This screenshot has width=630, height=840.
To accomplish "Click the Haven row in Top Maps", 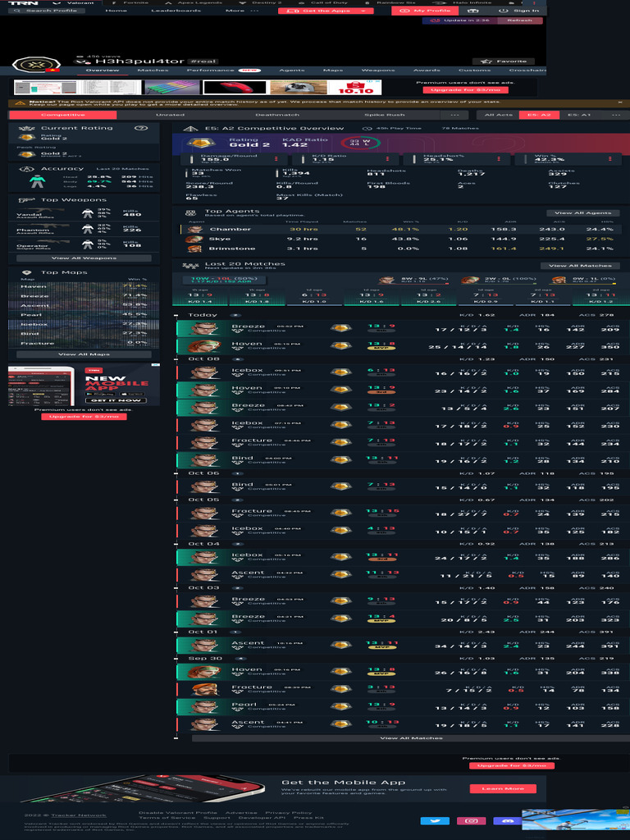I will pos(84,286).
